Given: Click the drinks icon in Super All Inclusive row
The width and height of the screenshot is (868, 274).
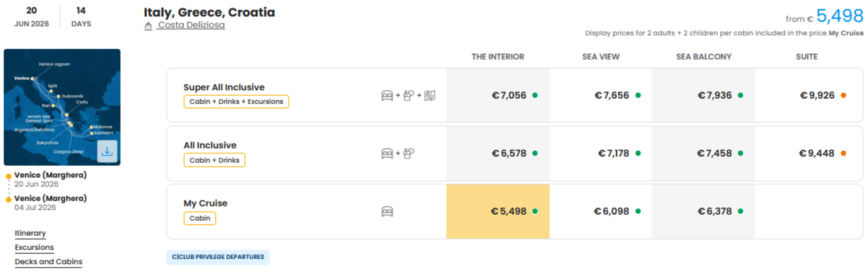Looking at the screenshot, I should [x=408, y=96].
